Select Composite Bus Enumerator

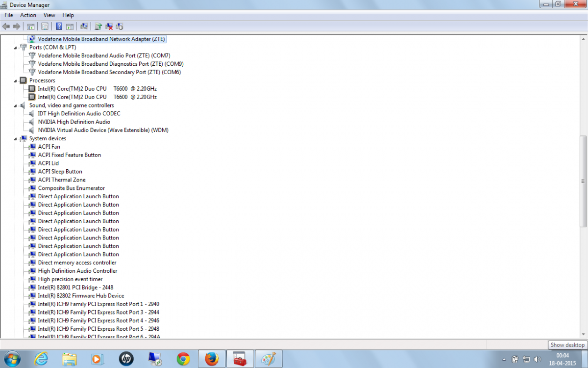click(x=72, y=188)
